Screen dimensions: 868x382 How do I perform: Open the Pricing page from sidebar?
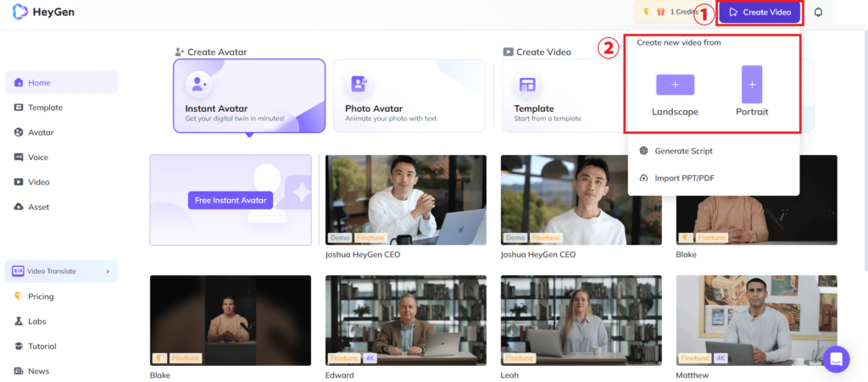pos(40,296)
